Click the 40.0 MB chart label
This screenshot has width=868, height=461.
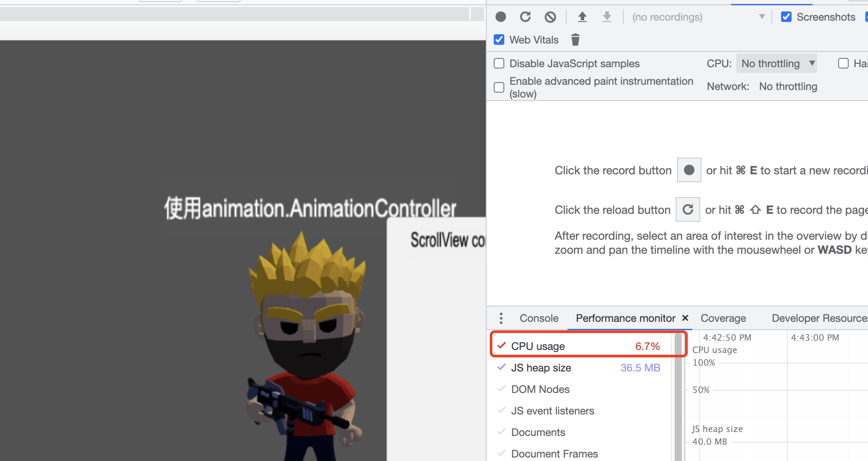710,442
